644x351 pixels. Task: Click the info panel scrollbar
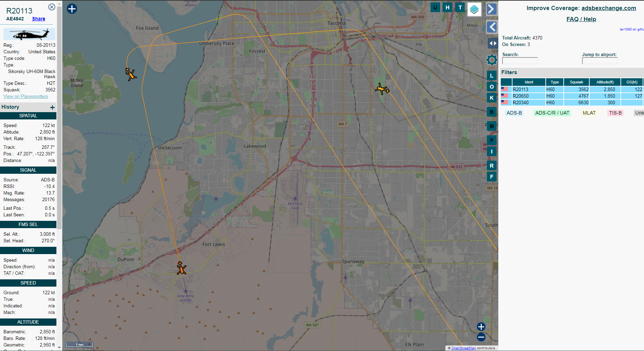[x=59, y=118]
